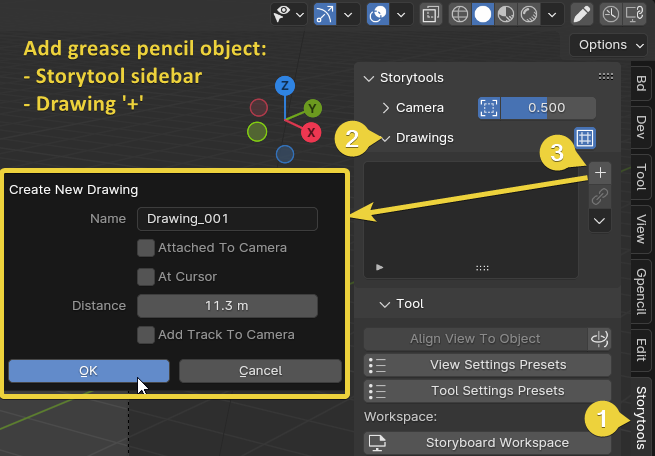
Task: Switch to Rendered viewport shading
Action: pos(529,15)
